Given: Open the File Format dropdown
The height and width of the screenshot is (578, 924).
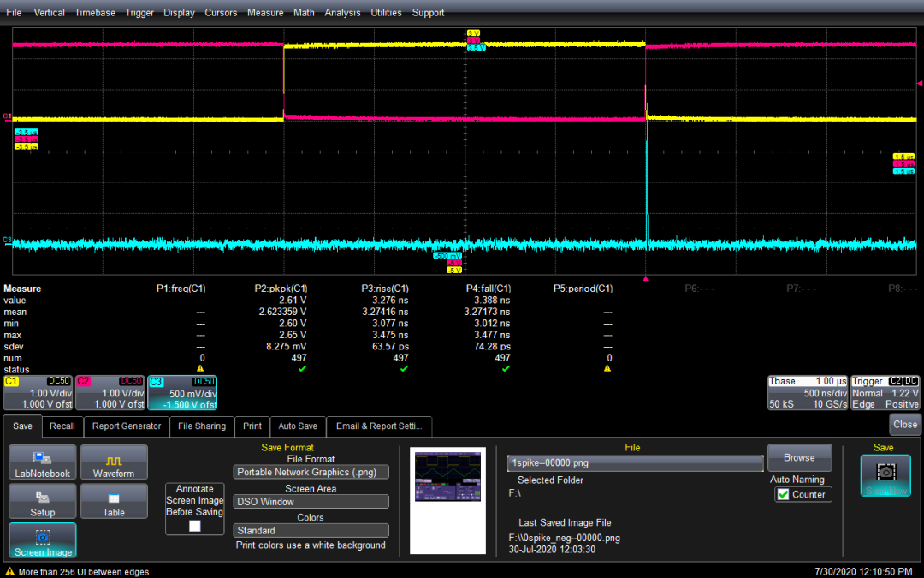Looking at the screenshot, I should tap(311, 472).
